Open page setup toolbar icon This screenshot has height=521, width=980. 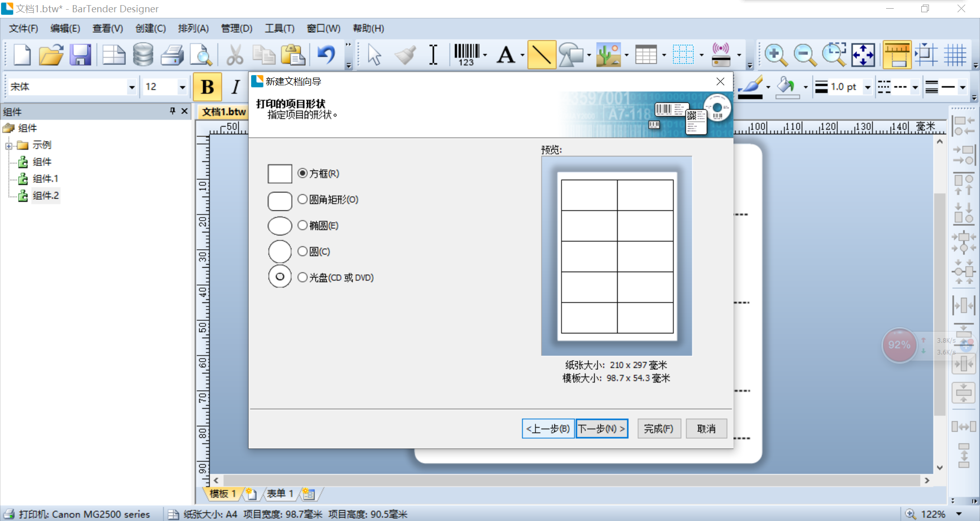(113, 55)
